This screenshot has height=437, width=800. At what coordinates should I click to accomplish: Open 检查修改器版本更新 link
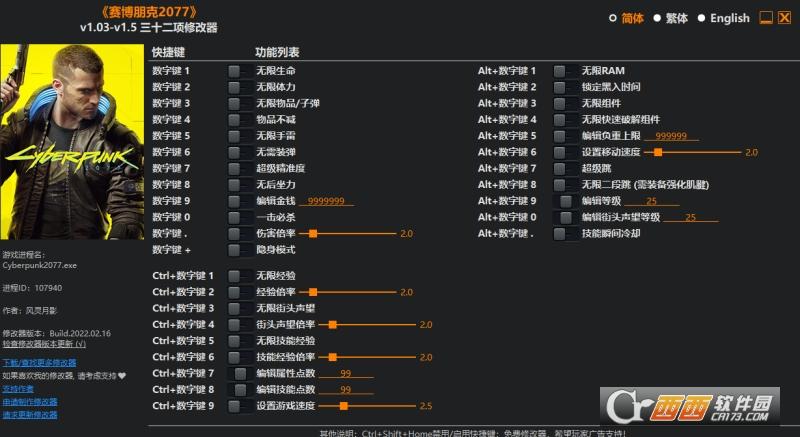[44, 344]
